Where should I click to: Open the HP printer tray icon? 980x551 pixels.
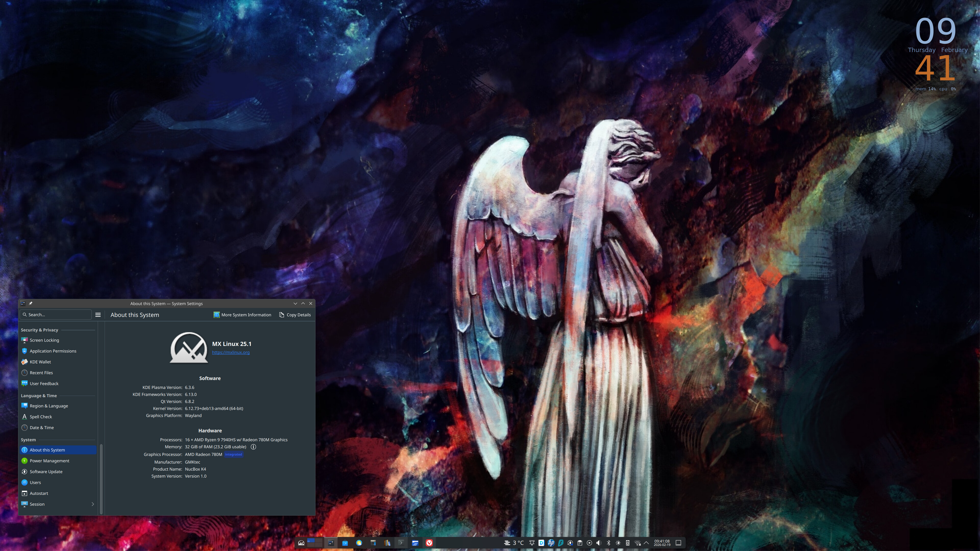coord(551,543)
